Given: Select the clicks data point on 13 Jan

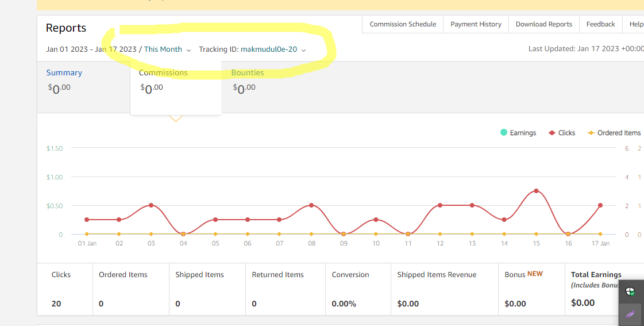Looking at the screenshot, I should (x=472, y=205).
